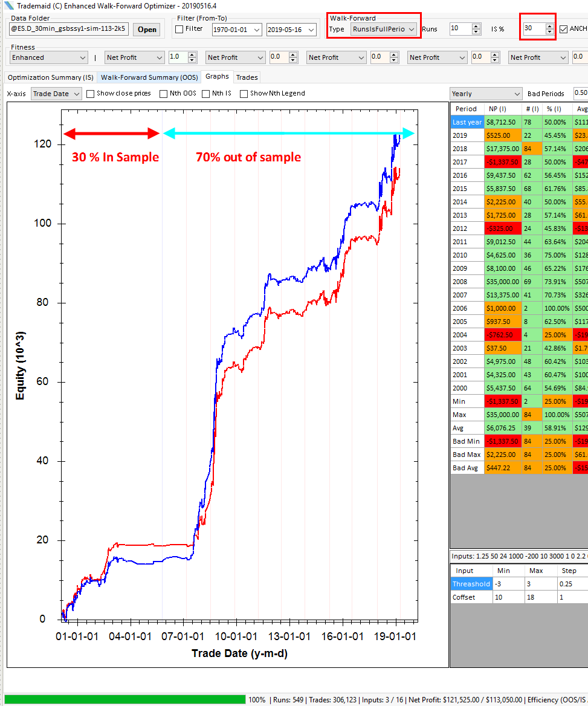Open the X-axis Trade Date dropdown

(x=76, y=94)
